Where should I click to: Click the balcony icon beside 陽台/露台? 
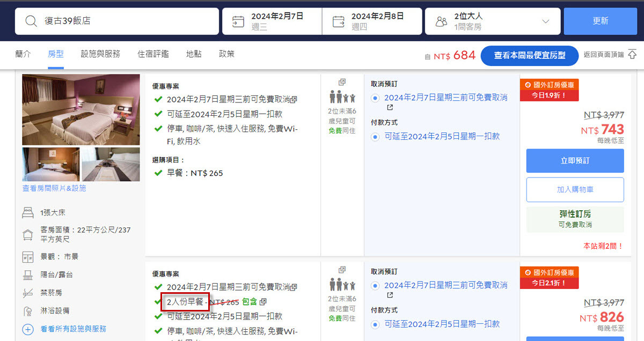tap(28, 275)
